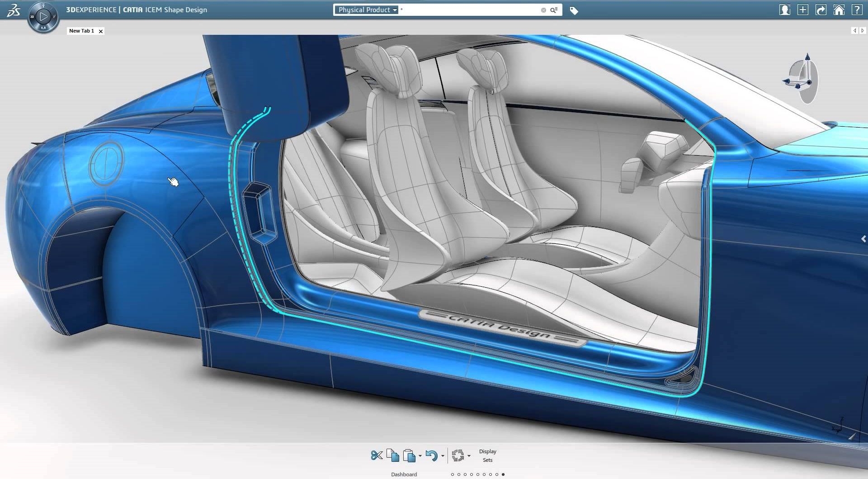This screenshot has height=479, width=868.
Task: Click the Copy icon in bottom toolbar
Action: pos(393,455)
